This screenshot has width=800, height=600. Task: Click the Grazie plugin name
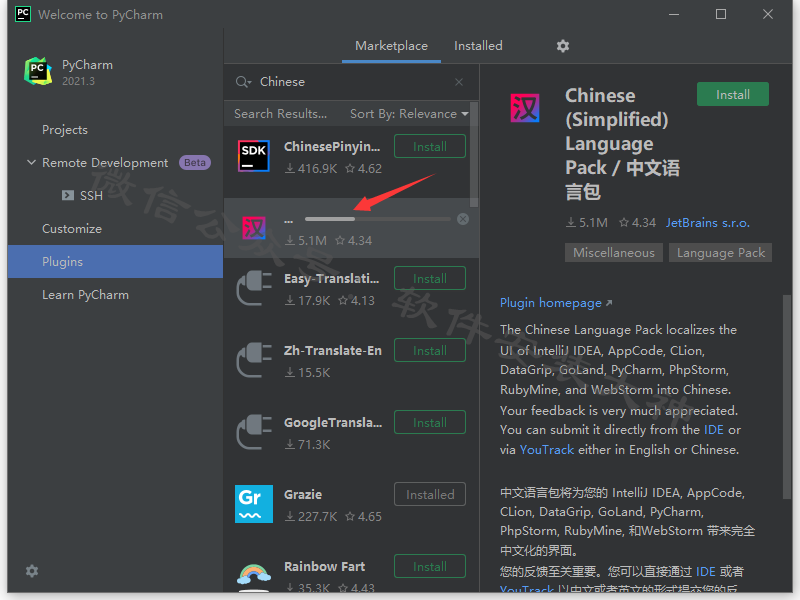[303, 494]
